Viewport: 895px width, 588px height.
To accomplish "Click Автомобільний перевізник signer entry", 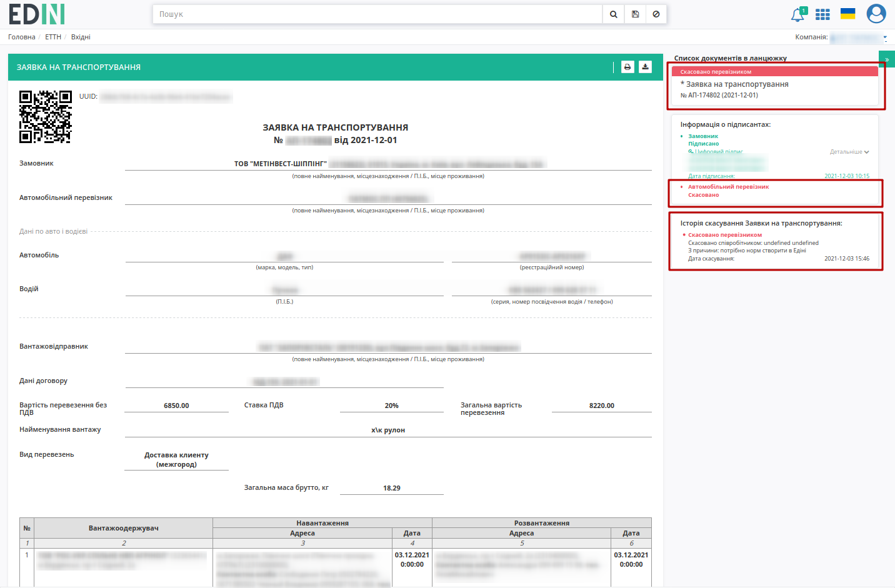I will [729, 187].
